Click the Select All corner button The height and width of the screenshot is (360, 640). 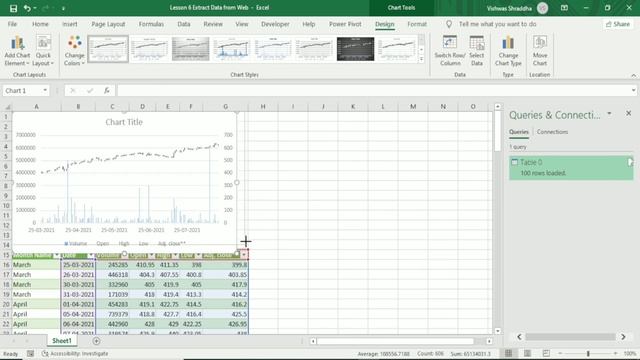tap(6, 107)
